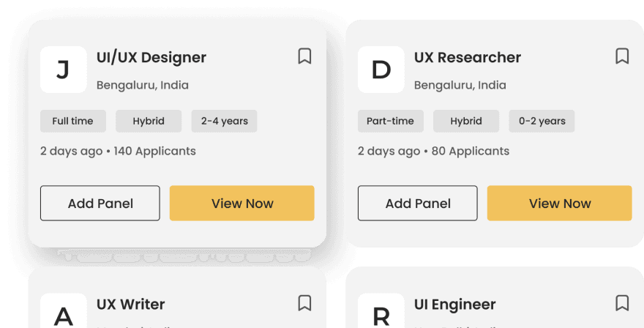Bookmark the UI/UX Designer job
This screenshot has height=328, width=644.
304,56
